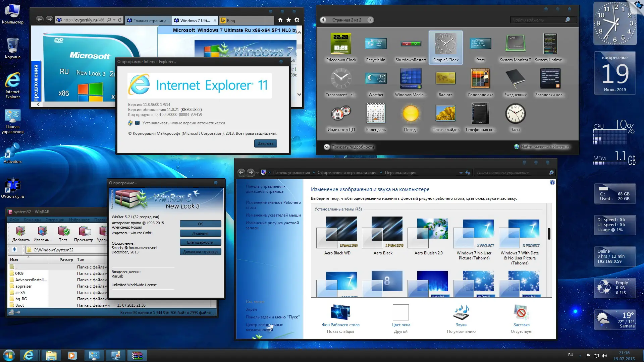Open Internet Explorer favorites star icon
Screen dimensions: 644x362
(289, 20)
